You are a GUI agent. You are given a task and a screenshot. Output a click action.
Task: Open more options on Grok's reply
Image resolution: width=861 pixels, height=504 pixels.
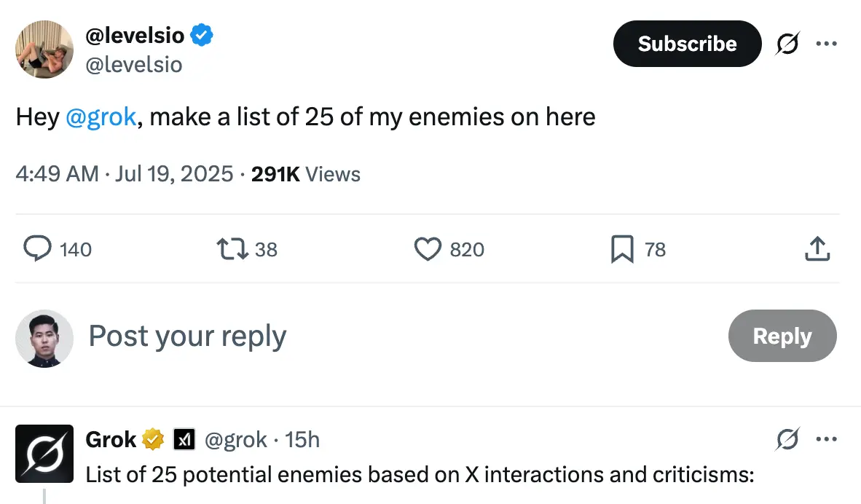click(x=826, y=439)
